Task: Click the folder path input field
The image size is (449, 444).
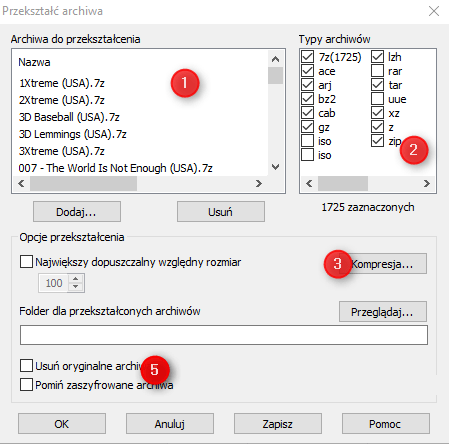Action: point(224,335)
